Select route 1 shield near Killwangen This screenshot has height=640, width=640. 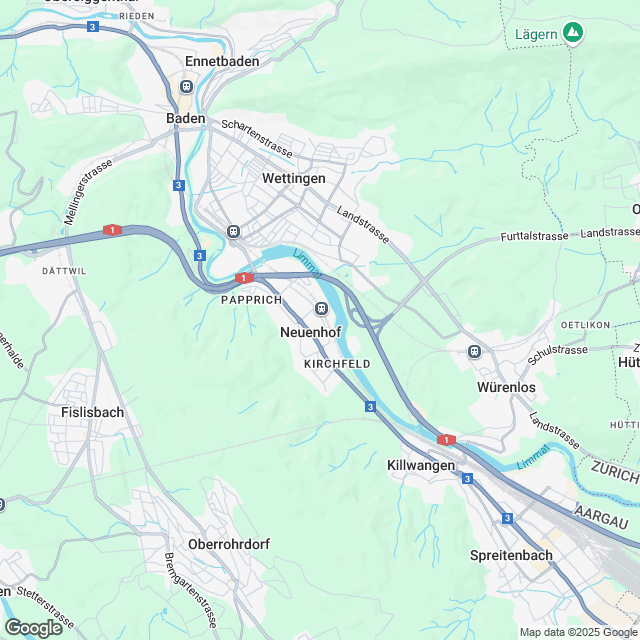click(446, 440)
